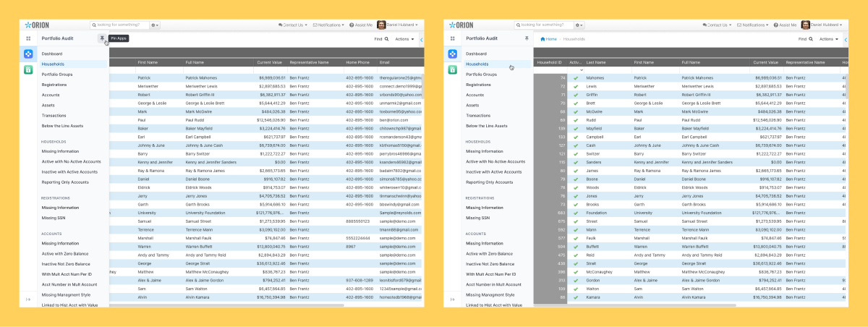
Task: Expand sidebar with the bottom arrow icon, left screenshot
Action: coord(28,300)
